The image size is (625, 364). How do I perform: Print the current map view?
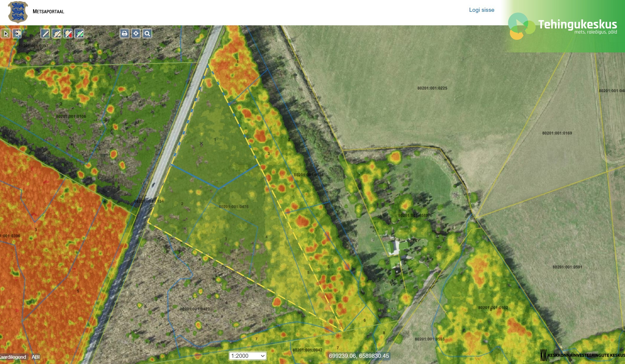[x=124, y=34]
